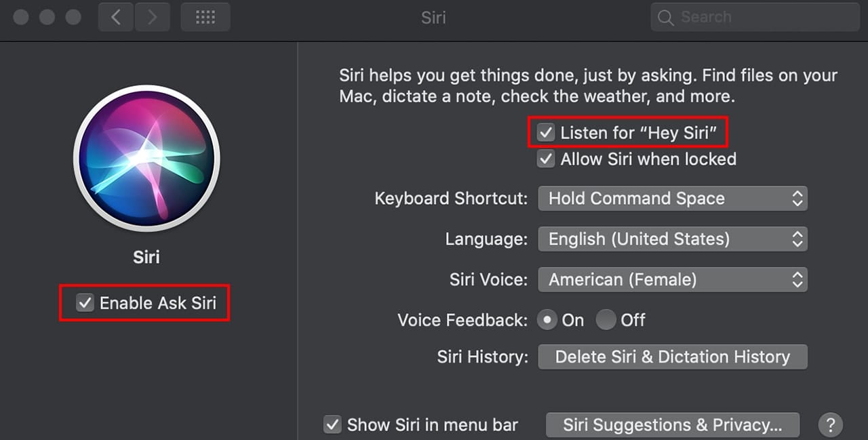Show all preferences grid icon
Image resolution: width=868 pixels, height=440 pixels.
[x=205, y=17]
